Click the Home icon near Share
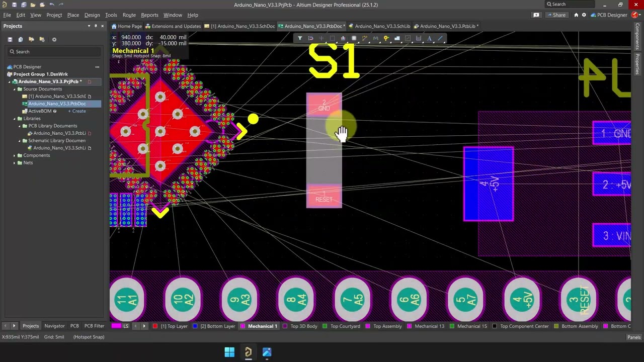This screenshot has width=644, height=362. tap(576, 15)
